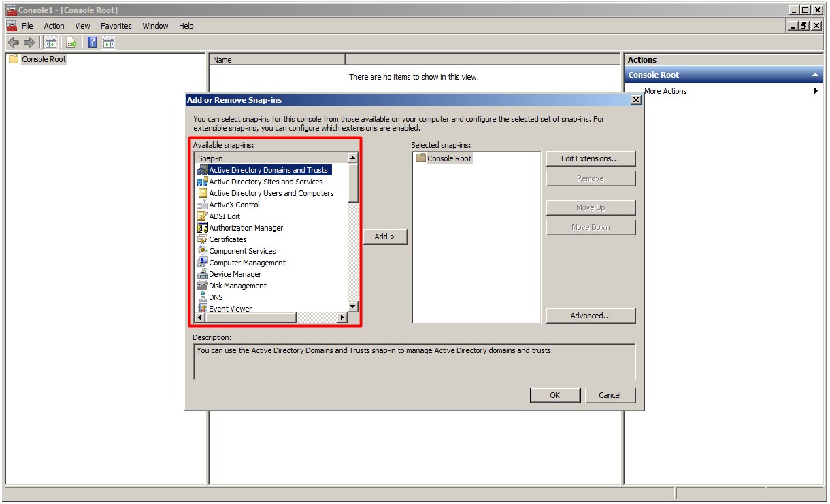The width and height of the screenshot is (830, 504).
Task: Select Component Services in available snap-ins
Action: (x=242, y=251)
